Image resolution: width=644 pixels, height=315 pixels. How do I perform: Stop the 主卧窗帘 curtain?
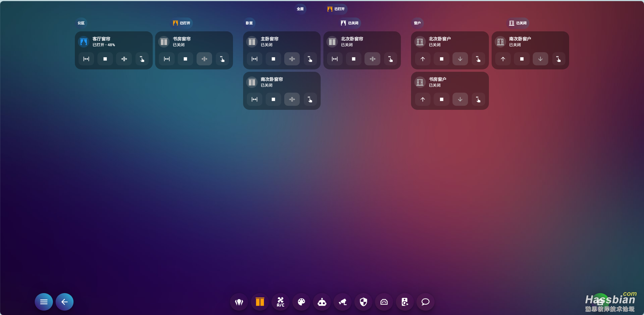pyautogui.click(x=273, y=59)
